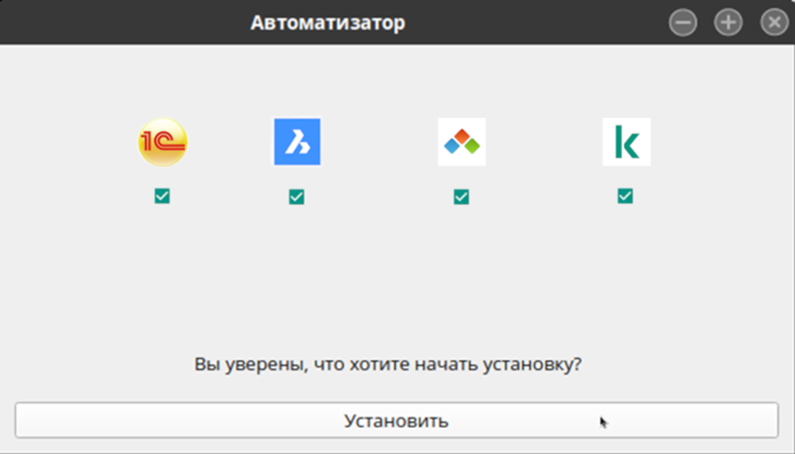Click the 1C application icon
Image resolution: width=795 pixels, height=454 pixels.
[x=163, y=142]
